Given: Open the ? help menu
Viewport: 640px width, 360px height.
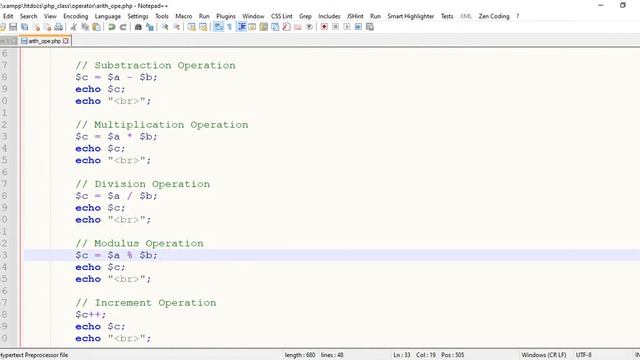Looking at the screenshot, I should point(518,16).
